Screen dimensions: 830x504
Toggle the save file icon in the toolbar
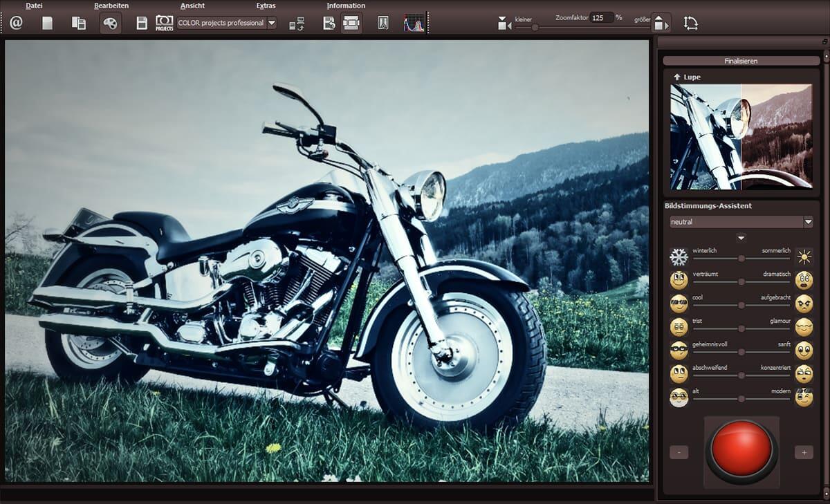point(140,22)
